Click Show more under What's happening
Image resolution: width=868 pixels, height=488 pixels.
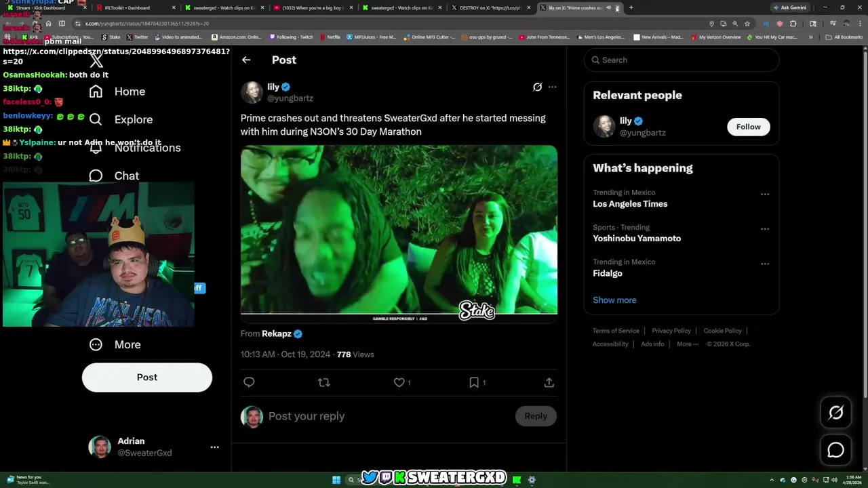tap(614, 300)
